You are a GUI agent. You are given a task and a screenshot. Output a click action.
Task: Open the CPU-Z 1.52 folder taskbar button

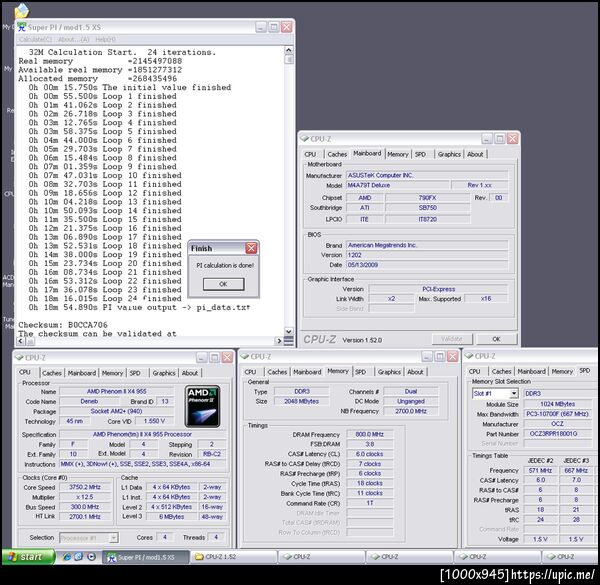click(x=233, y=557)
